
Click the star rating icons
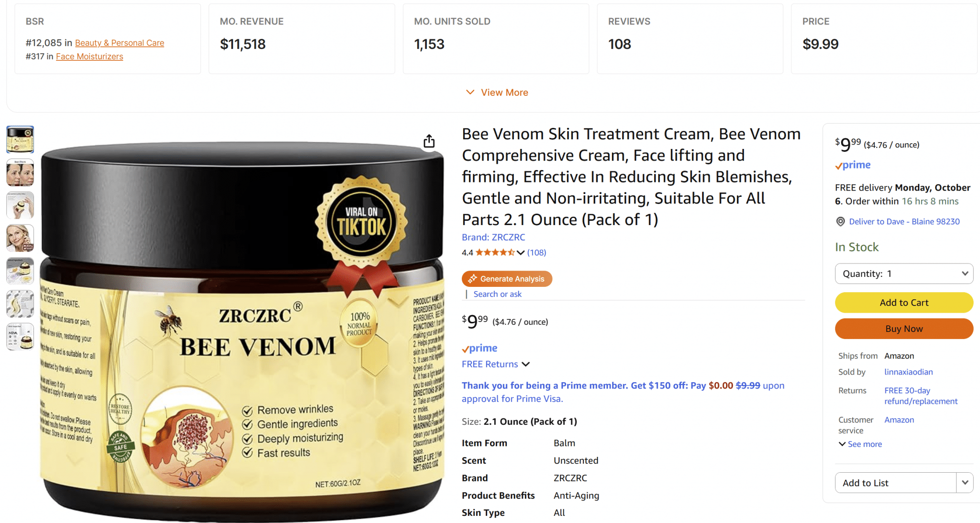tap(495, 252)
